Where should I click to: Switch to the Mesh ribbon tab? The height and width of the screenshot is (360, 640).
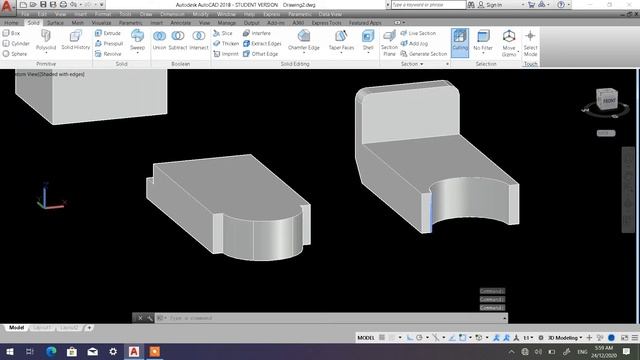point(78,23)
